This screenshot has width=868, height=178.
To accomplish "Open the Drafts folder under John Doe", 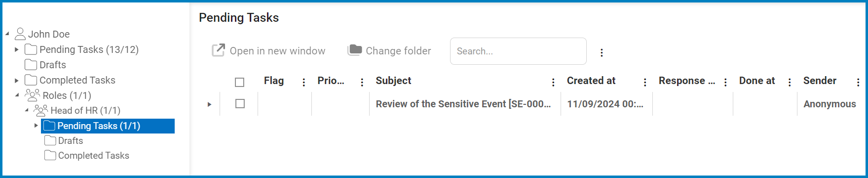I will (45, 65).
